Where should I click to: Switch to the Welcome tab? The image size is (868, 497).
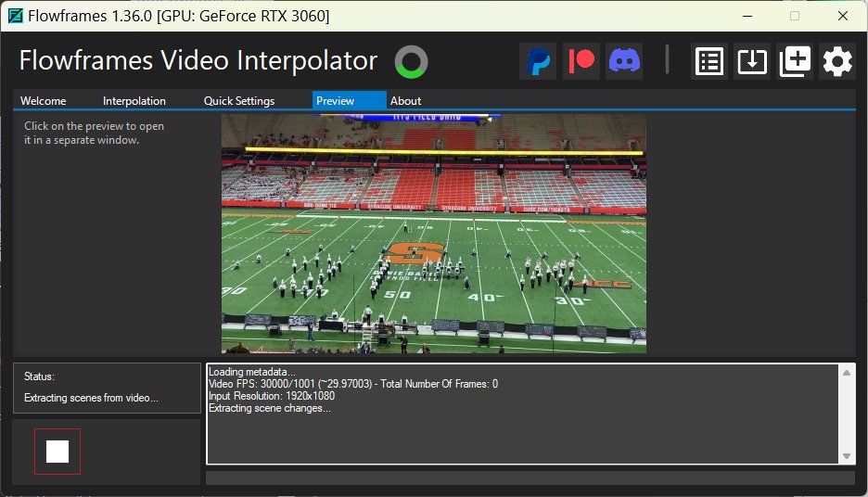(x=44, y=101)
